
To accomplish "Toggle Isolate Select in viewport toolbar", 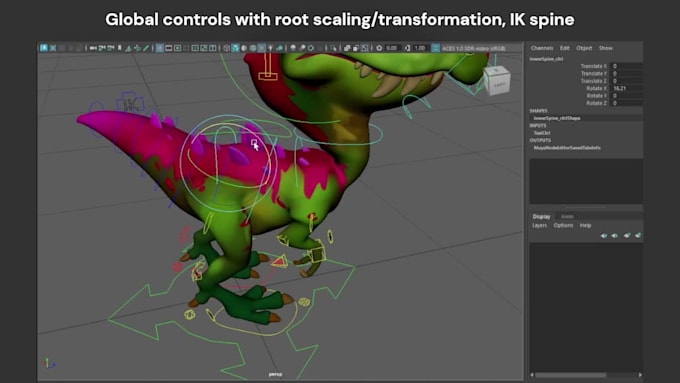I will (x=333, y=48).
